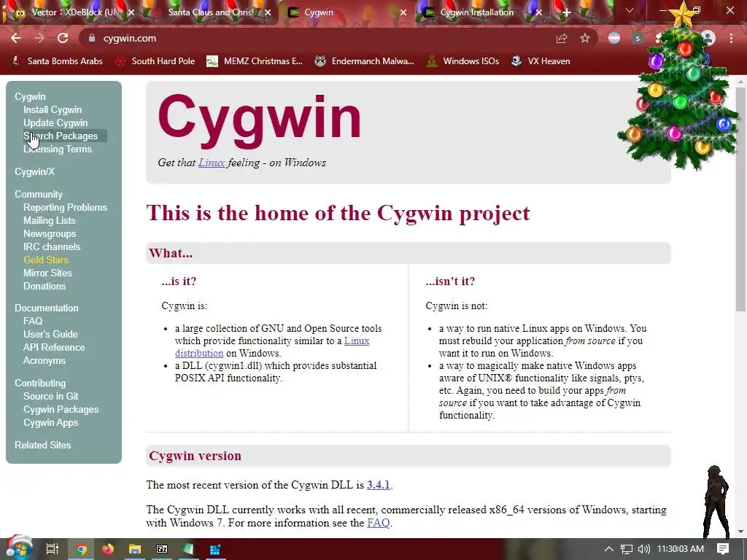This screenshot has width=747, height=560.
Task: Open Update Cygwin in the sidebar
Action: (x=55, y=122)
